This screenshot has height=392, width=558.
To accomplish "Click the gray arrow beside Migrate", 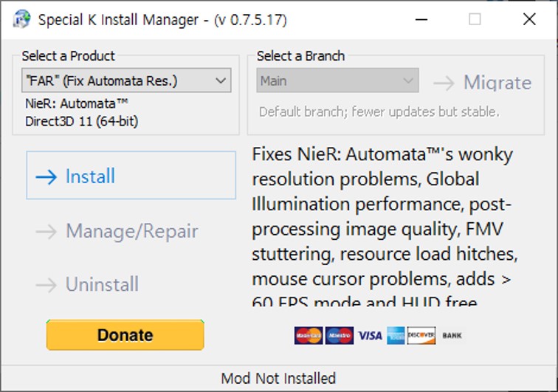I will coord(444,83).
